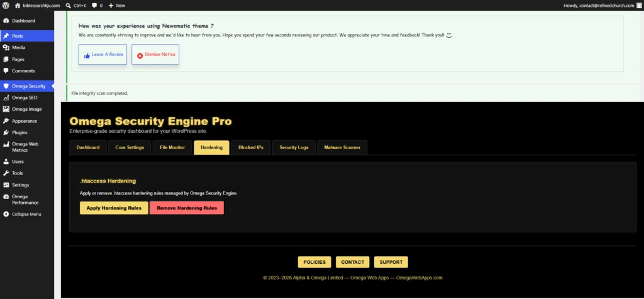The height and width of the screenshot is (299, 644).
Task: Click the search magnifier icon Ctrl+K
Action: [x=68, y=5]
